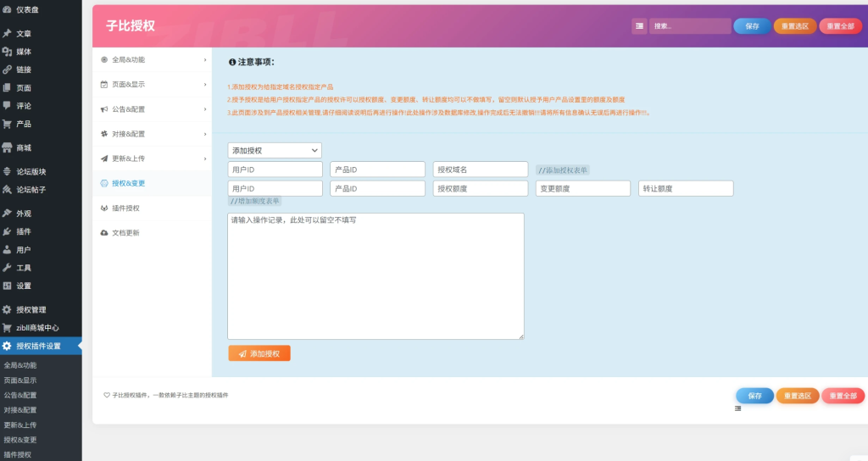Click the 页面&显示 calendar icon
This screenshot has height=461, width=868.
(104, 84)
